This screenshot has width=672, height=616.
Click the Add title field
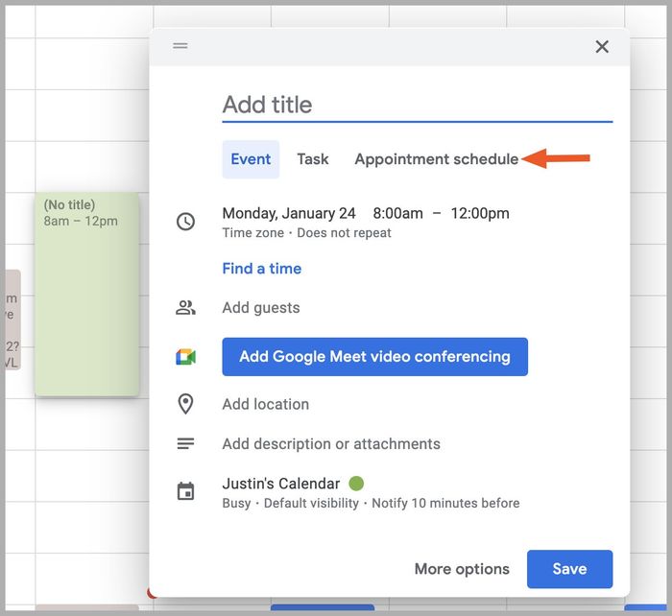pos(417,105)
